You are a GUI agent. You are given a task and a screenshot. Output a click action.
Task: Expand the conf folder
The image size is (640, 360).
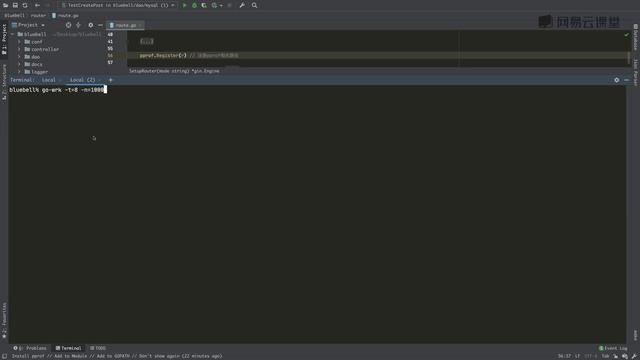point(19,42)
